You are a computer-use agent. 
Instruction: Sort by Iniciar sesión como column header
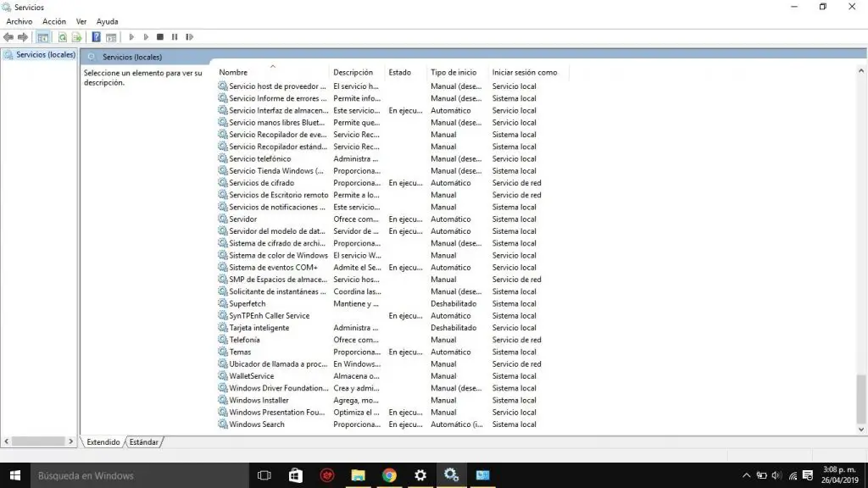[x=525, y=73]
